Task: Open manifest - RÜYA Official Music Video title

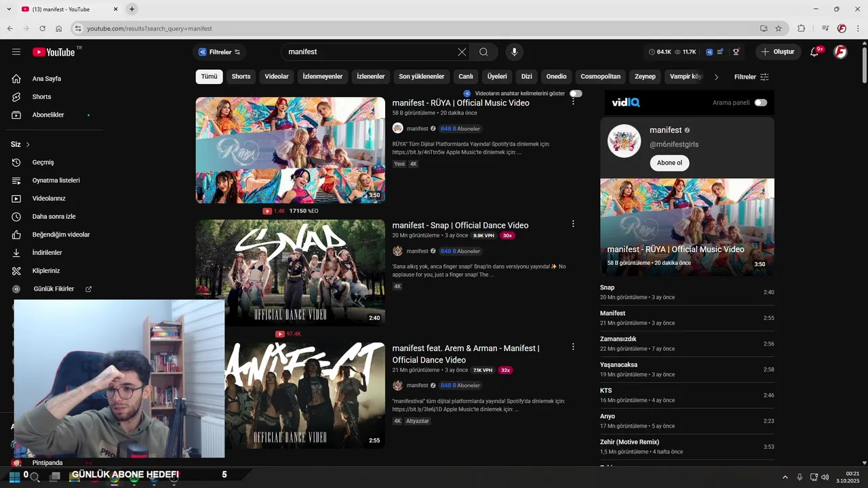Action: click(x=460, y=103)
